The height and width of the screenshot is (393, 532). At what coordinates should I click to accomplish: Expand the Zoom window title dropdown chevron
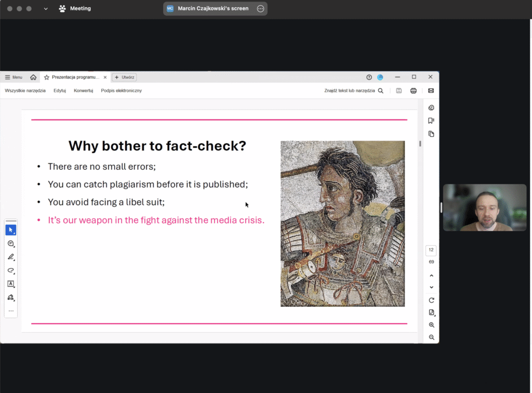[x=46, y=9]
